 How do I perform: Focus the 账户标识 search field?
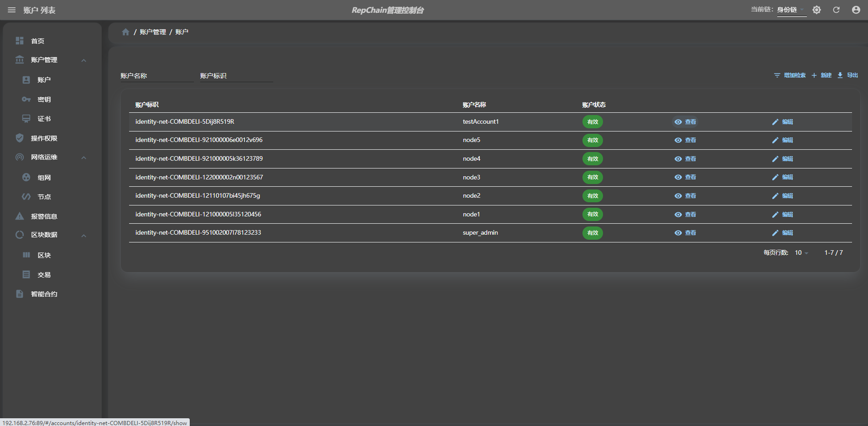237,76
